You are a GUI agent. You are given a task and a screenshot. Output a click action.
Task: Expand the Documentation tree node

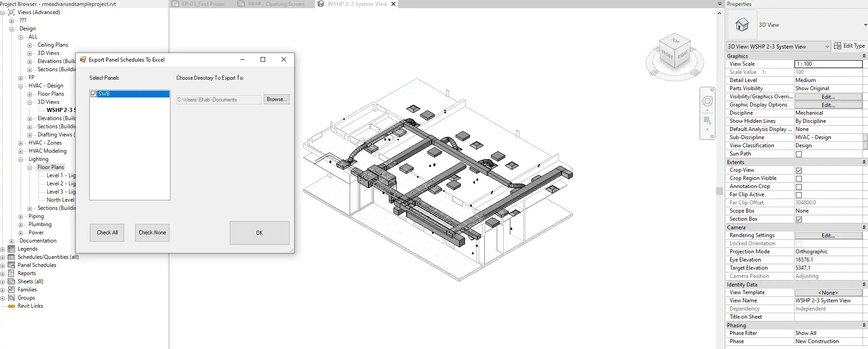coord(11,241)
